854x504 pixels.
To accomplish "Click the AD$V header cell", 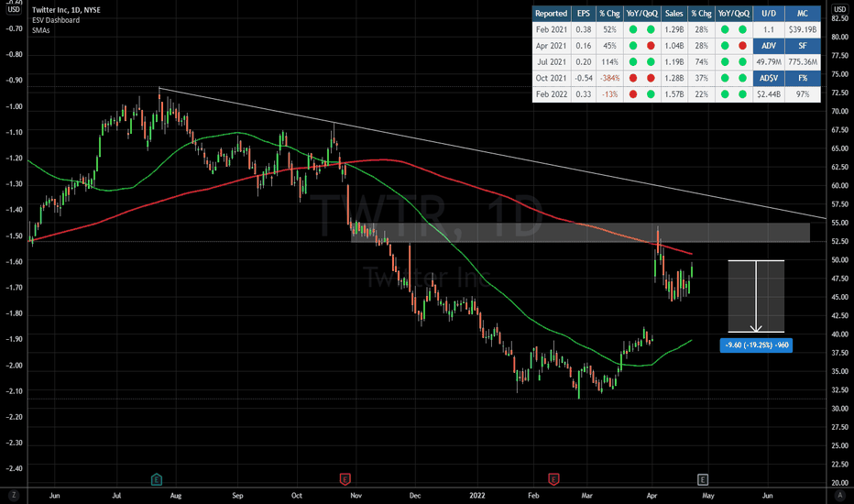I will [x=769, y=78].
